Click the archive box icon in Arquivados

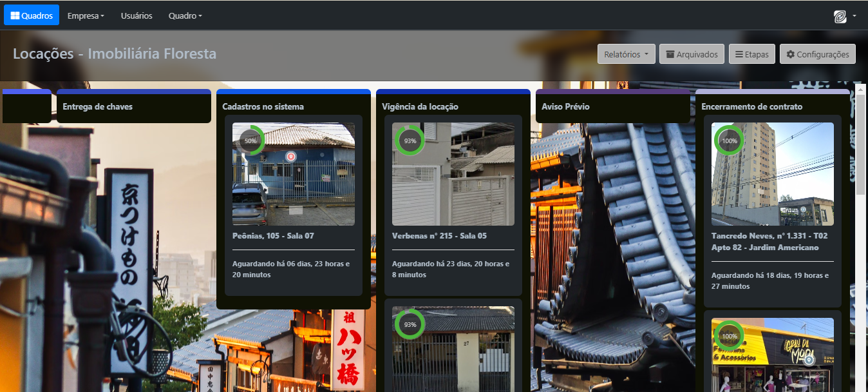[x=670, y=55]
